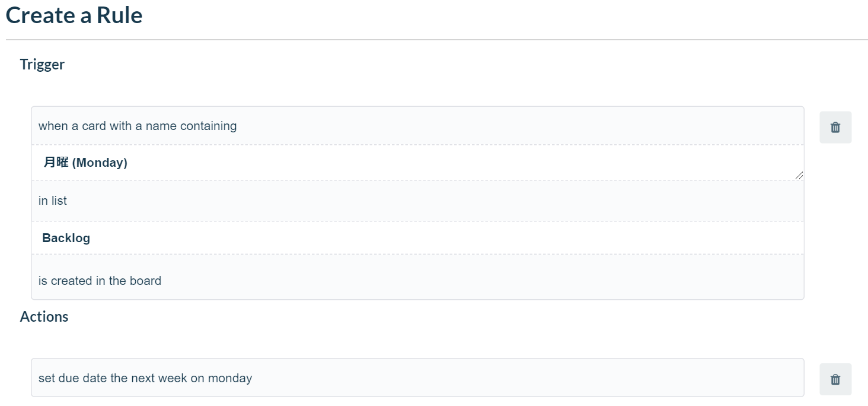
Task: Remove the set due date action via trash icon
Action: click(x=835, y=379)
